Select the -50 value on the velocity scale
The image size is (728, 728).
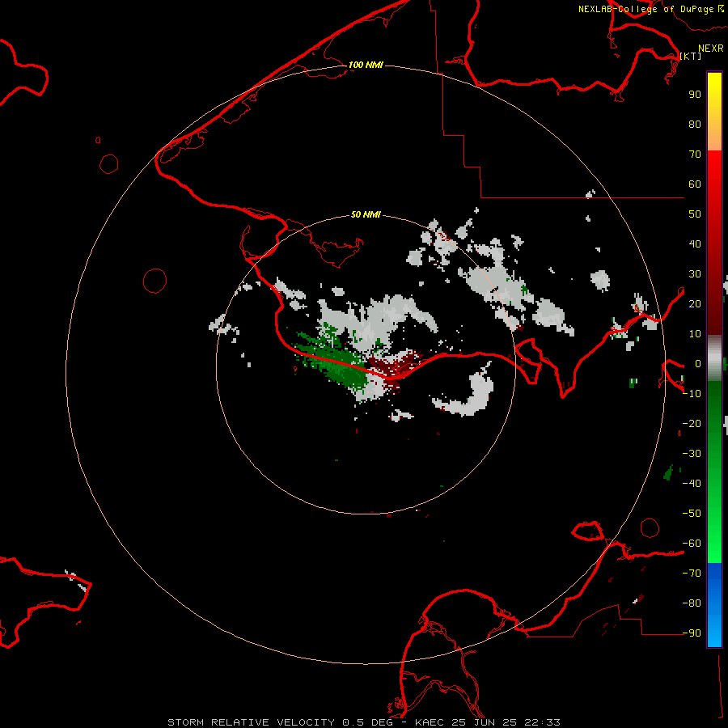click(x=692, y=514)
